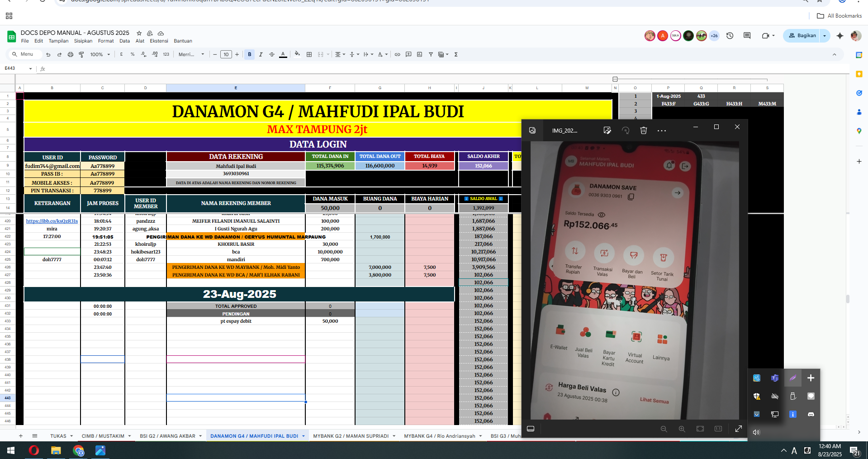
Task: Insert link icon in toolbar
Action: click(397, 54)
